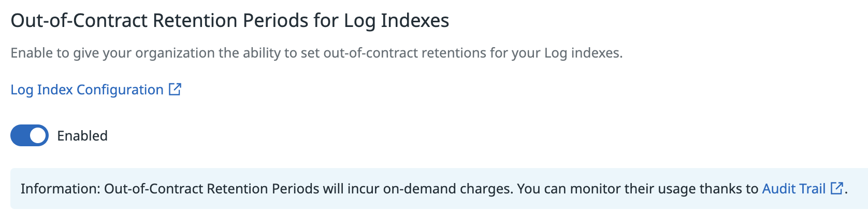The height and width of the screenshot is (223, 868).
Task: Click the white knob of the Enabled switch
Action: click(x=38, y=135)
